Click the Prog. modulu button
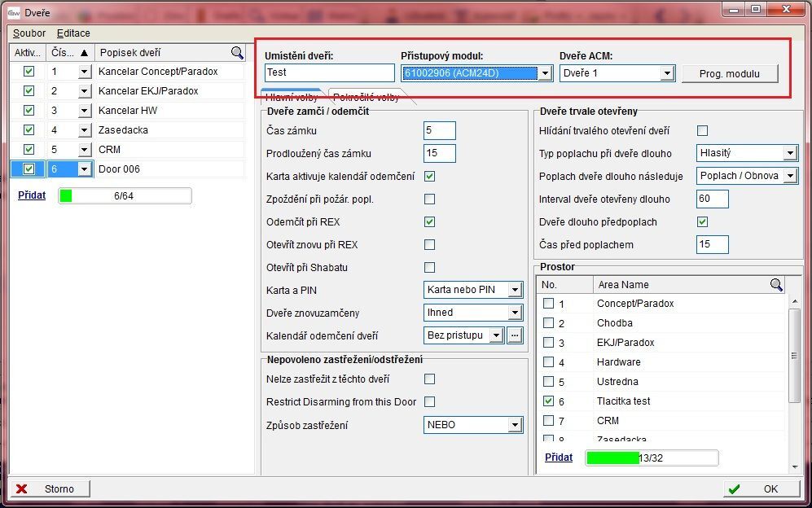 click(x=729, y=73)
